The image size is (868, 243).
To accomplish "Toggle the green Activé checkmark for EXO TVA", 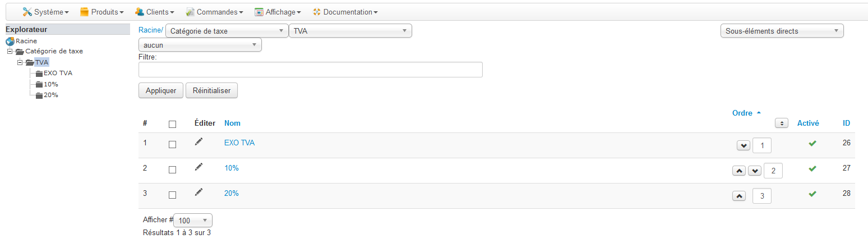I will point(812,144).
